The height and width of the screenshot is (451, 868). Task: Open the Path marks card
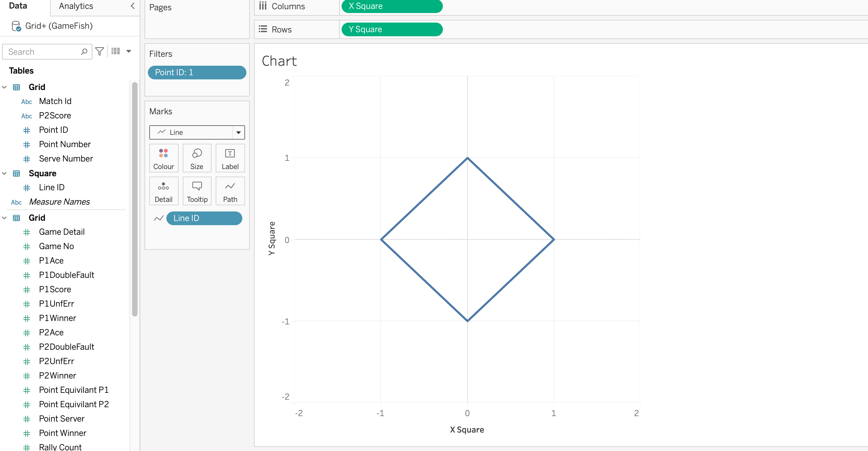[230, 191]
